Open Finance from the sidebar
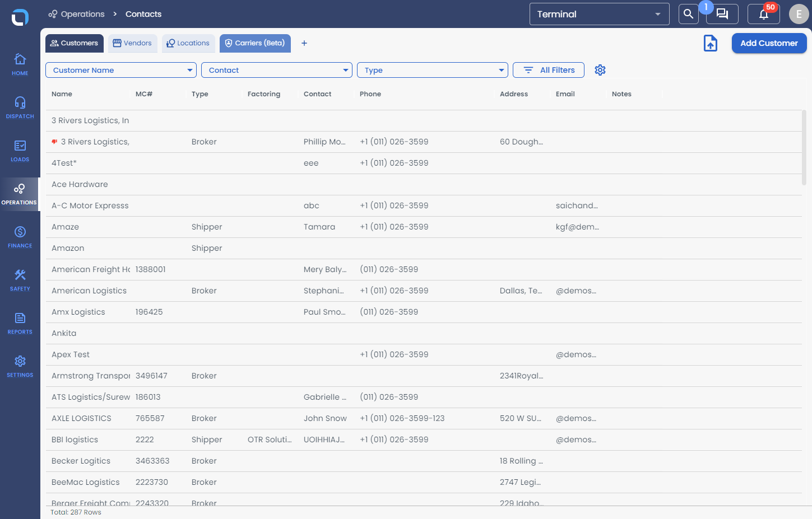The image size is (812, 519). (20, 237)
